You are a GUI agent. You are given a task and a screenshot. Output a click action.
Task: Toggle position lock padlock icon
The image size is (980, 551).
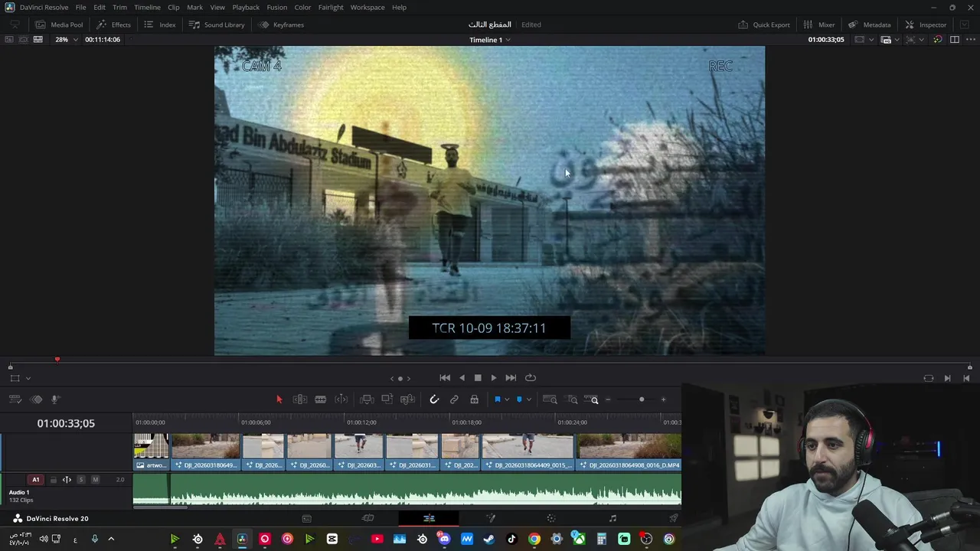pos(475,399)
